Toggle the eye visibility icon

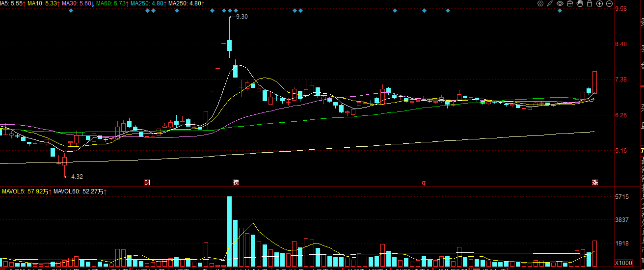(x=560, y=3)
